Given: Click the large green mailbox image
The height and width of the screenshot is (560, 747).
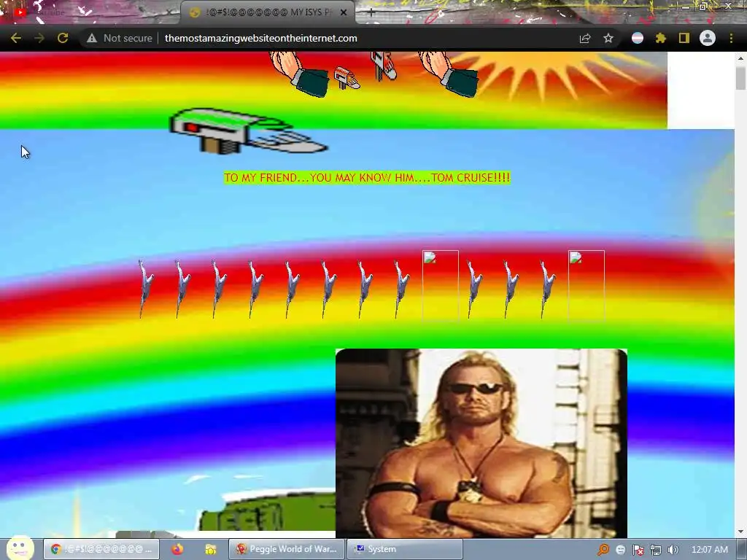Looking at the screenshot, I should click(x=248, y=131).
